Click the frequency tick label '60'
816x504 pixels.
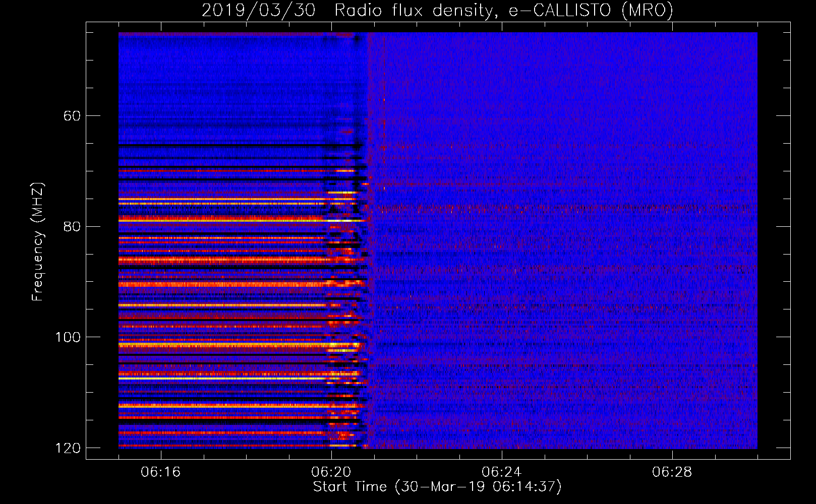point(72,116)
